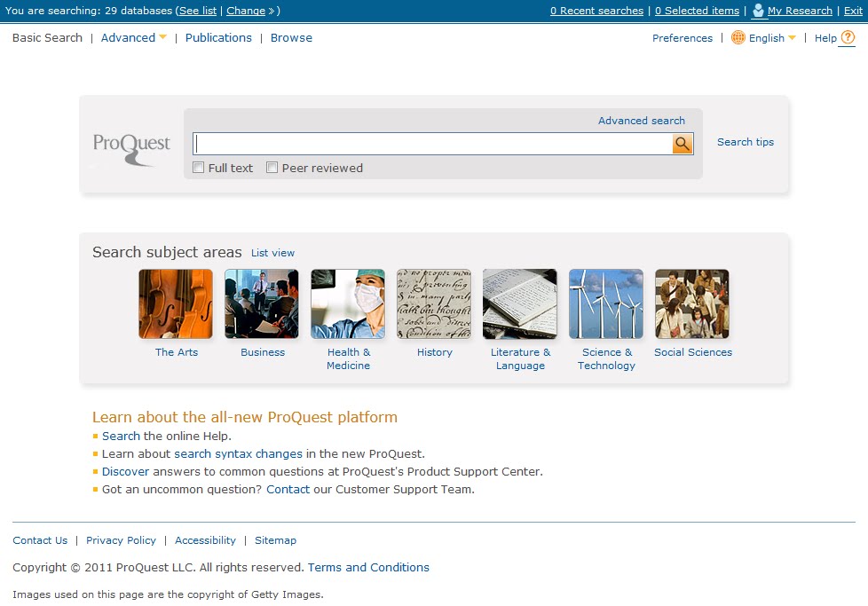868x606 pixels.
Task: Click the English language label
Action: click(x=766, y=37)
